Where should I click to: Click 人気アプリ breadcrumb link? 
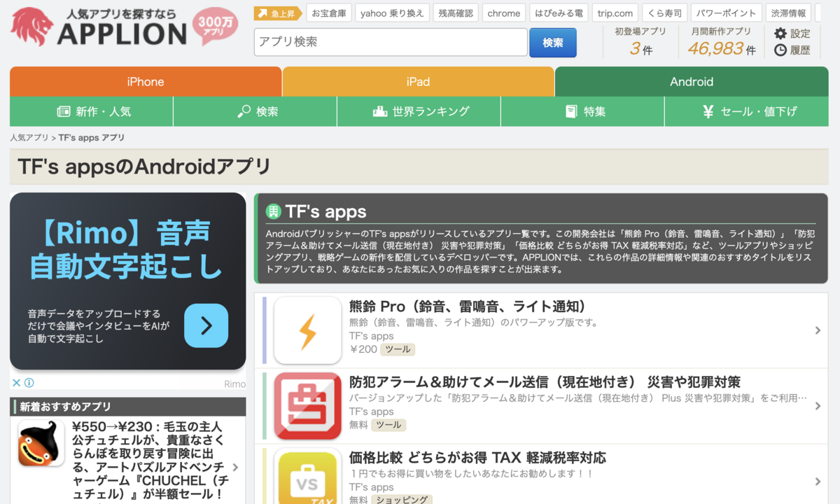[x=29, y=138]
